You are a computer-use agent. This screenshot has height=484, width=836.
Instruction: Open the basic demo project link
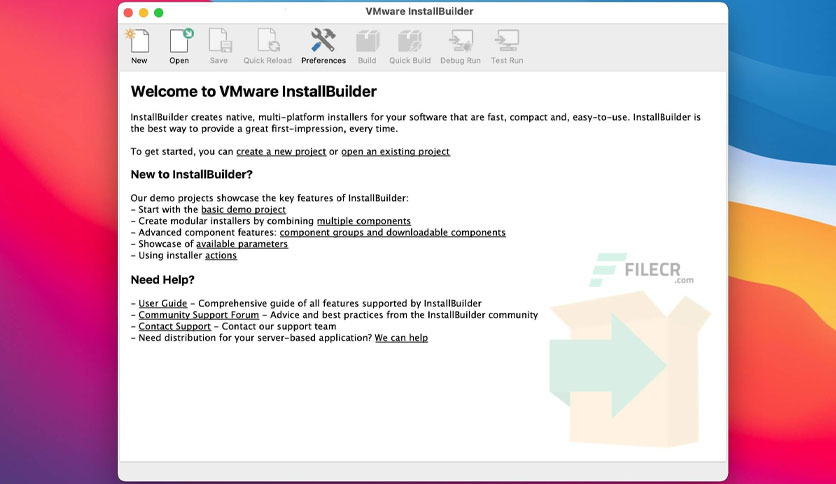(243, 209)
